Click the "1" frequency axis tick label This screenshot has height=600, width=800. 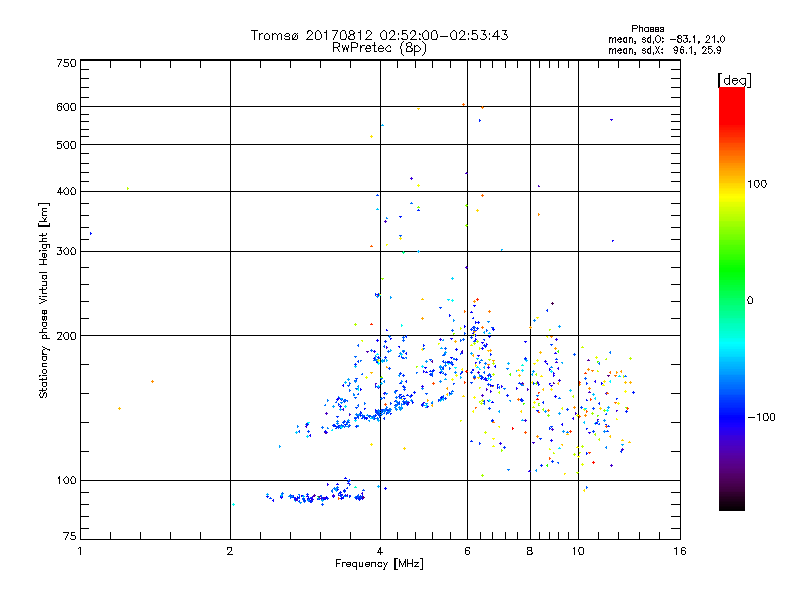(x=80, y=551)
